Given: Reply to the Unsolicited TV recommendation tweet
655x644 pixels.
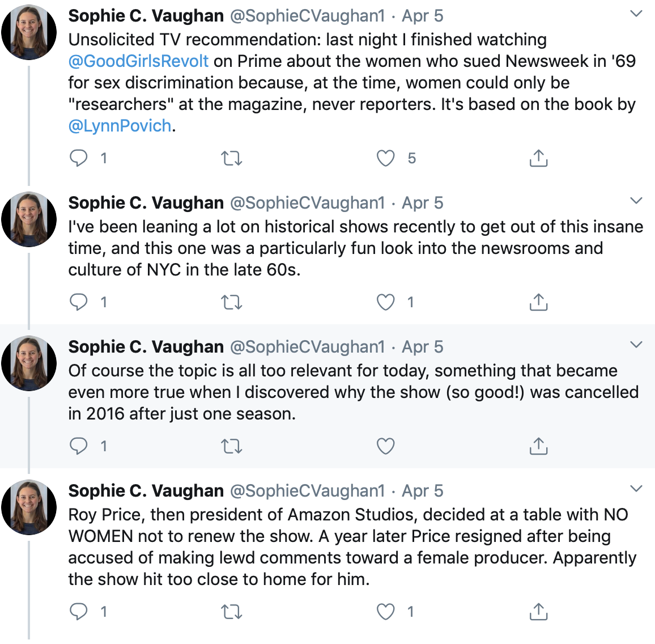Looking at the screenshot, I should pyautogui.click(x=79, y=158).
